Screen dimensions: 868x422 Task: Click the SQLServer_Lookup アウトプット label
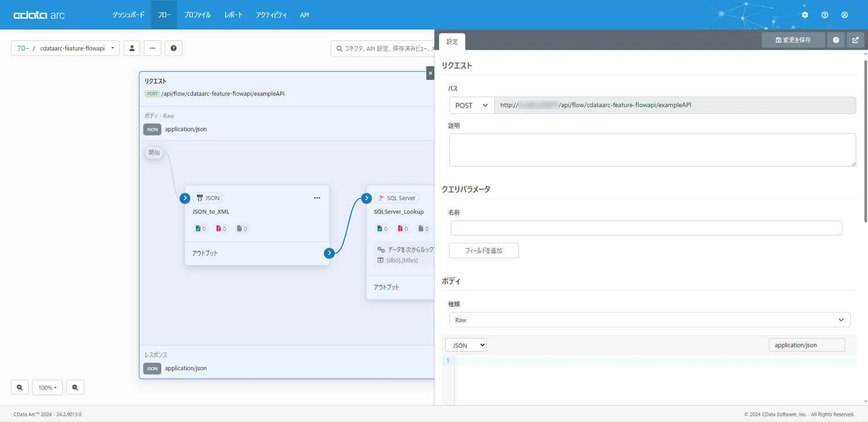click(386, 287)
